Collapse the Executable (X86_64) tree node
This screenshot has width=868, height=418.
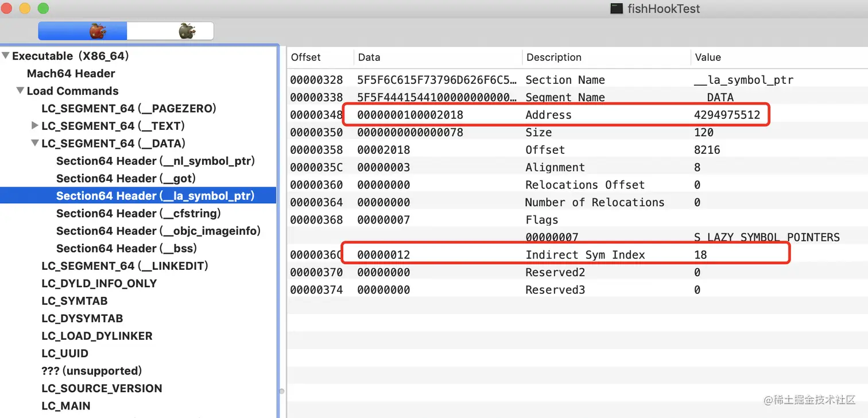6,56
